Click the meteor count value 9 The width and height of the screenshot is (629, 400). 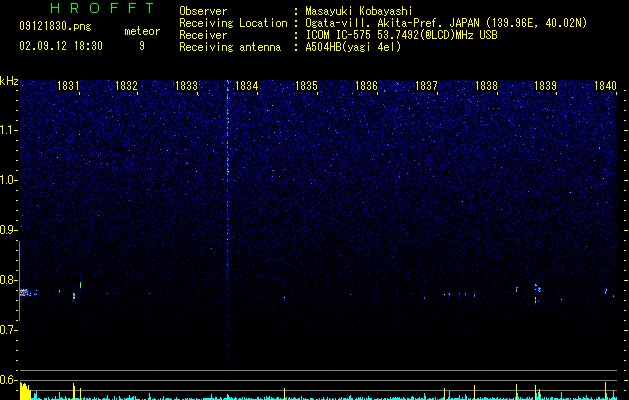tap(142, 46)
